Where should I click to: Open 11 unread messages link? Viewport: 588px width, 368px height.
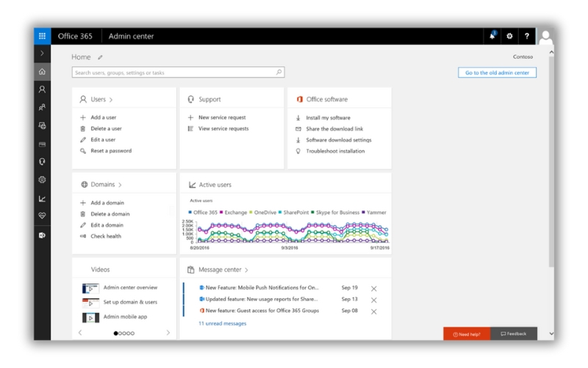pos(223,324)
